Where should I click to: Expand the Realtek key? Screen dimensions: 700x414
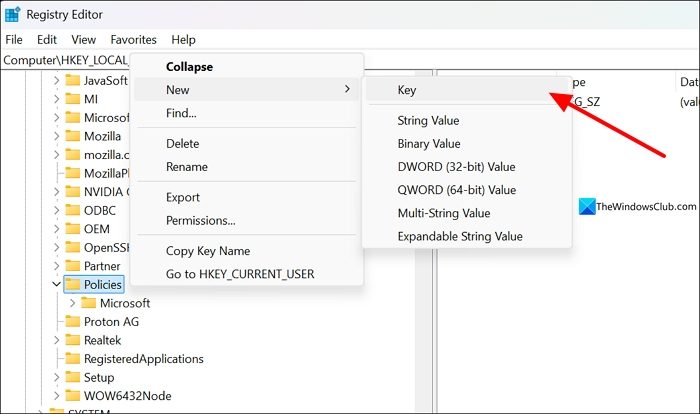[x=56, y=340]
